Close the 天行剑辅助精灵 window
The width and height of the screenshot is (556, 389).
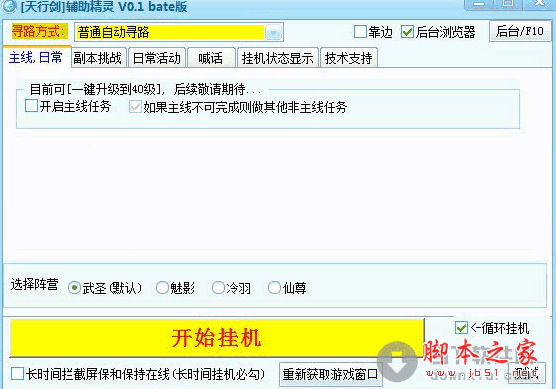pos(539,4)
